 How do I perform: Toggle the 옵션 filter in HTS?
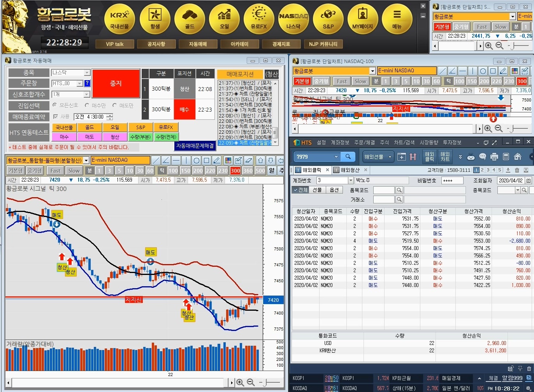pyautogui.click(x=334, y=190)
